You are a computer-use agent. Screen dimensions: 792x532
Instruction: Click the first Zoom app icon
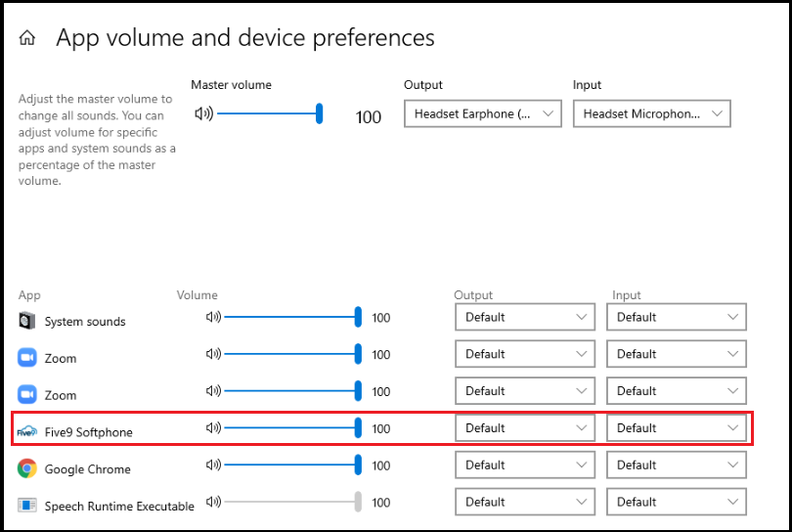(26, 358)
